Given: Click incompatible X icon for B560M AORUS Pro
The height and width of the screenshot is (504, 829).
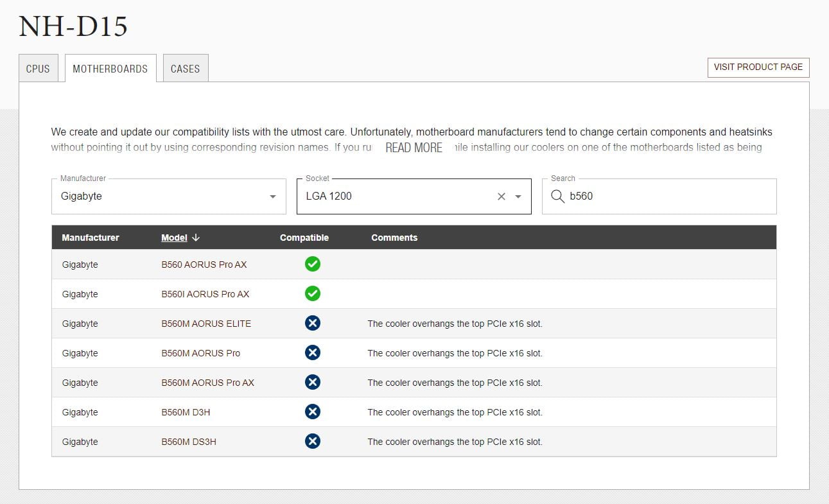Looking at the screenshot, I should 312,352.
